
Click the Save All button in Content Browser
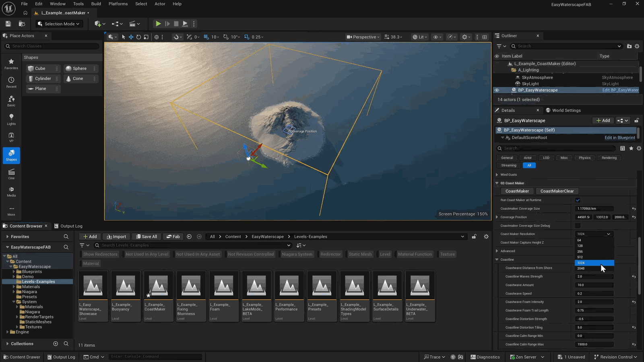pyautogui.click(x=147, y=237)
